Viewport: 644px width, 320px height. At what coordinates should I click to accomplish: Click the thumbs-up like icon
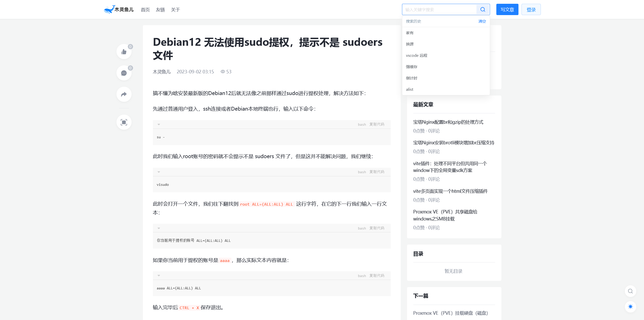pyautogui.click(x=124, y=52)
